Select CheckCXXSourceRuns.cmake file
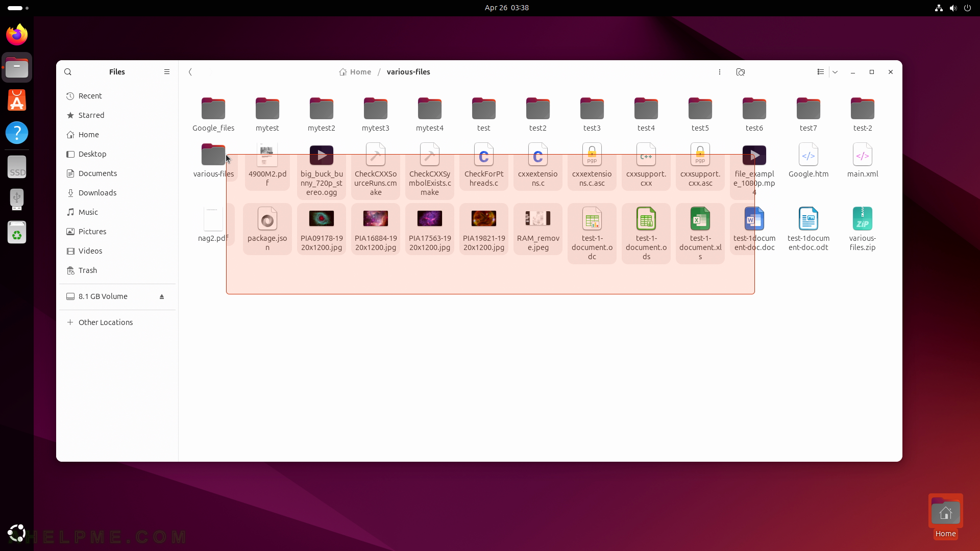 [x=376, y=170]
